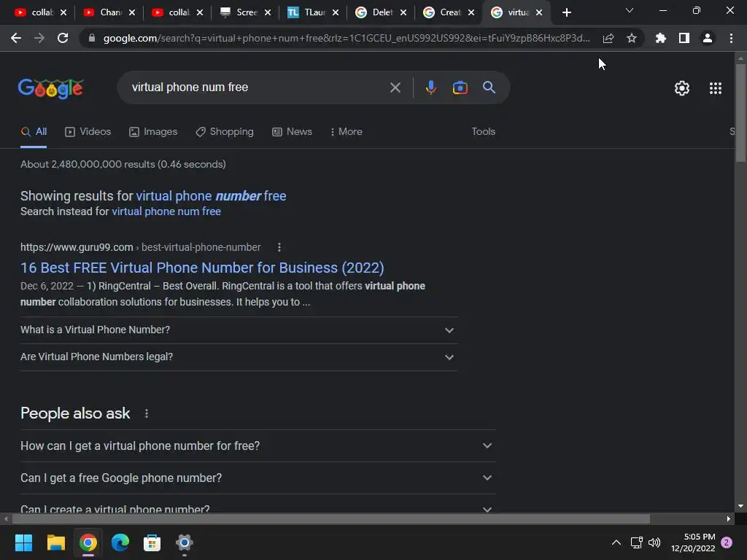747x560 pixels.
Task: Go to the Google logo homepage
Action: [x=51, y=88]
